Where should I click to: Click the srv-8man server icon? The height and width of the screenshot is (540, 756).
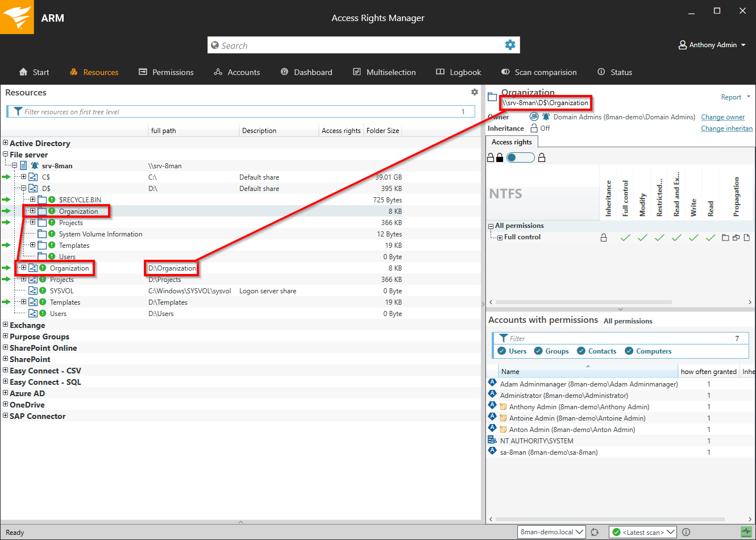[24, 165]
